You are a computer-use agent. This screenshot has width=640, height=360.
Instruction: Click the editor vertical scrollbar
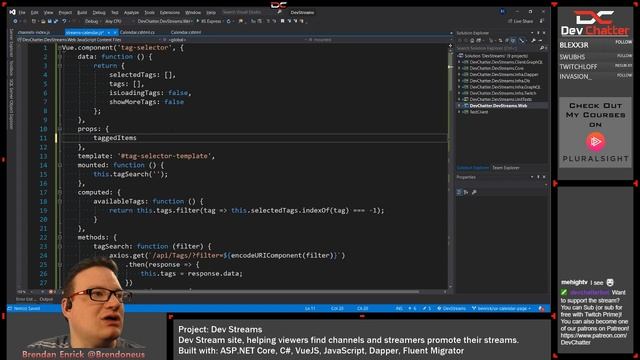point(451,167)
